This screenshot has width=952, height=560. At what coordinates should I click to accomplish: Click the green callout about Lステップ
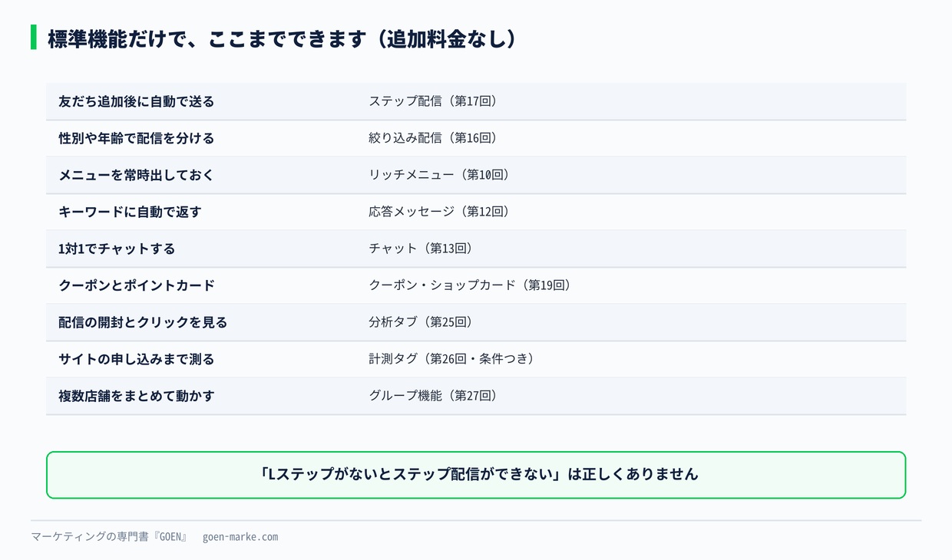coord(476,475)
